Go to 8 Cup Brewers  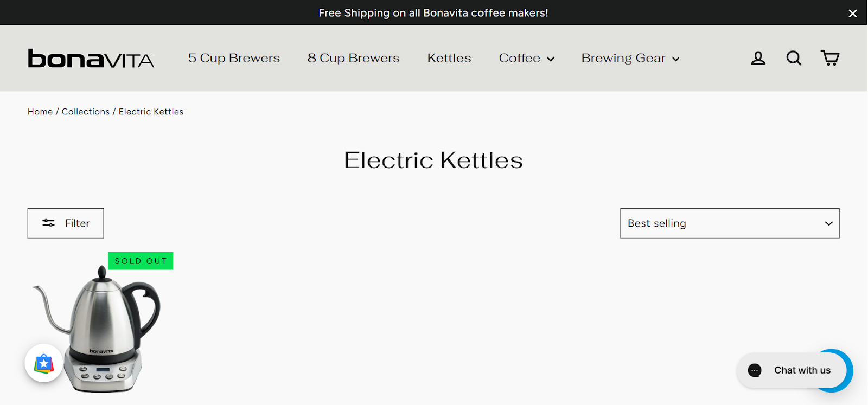point(353,58)
